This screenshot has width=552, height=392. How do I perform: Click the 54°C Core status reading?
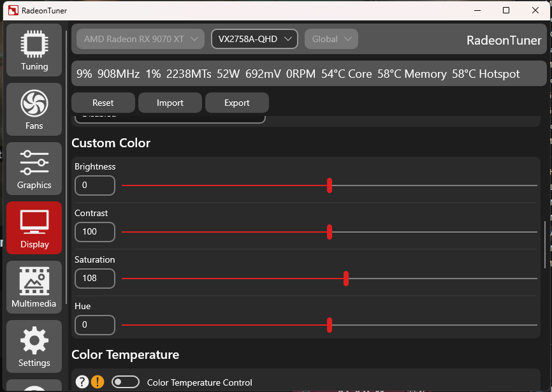pos(346,74)
